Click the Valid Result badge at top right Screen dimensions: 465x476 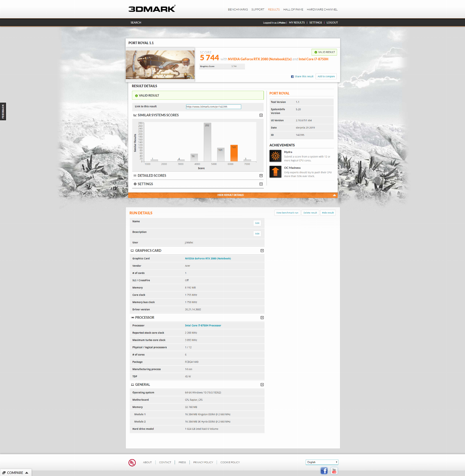(324, 52)
